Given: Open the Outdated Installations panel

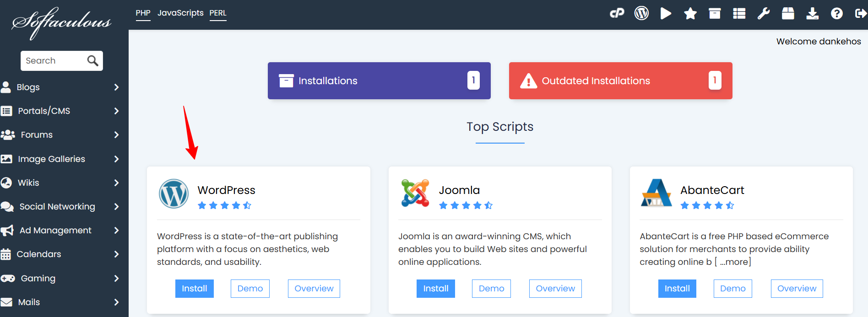Looking at the screenshot, I should pyautogui.click(x=621, y=81).
